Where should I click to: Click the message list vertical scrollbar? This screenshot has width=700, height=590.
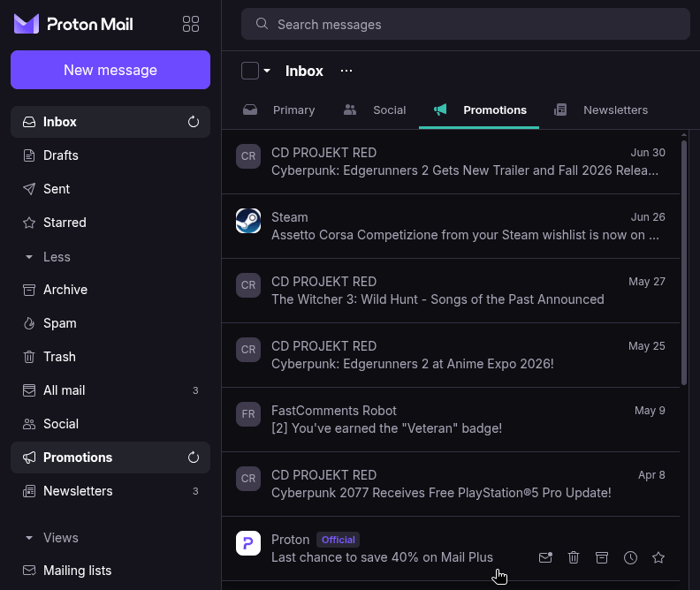684,262
